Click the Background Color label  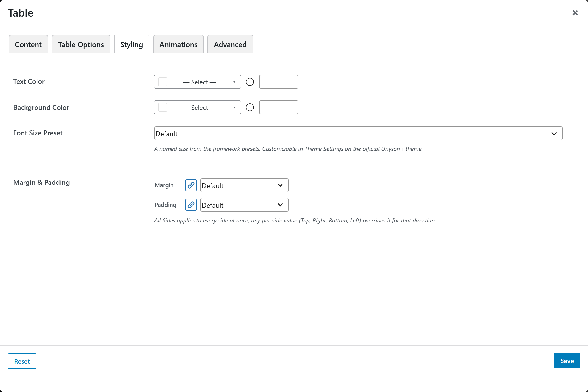pyautogui.click(x=41, y=107)
